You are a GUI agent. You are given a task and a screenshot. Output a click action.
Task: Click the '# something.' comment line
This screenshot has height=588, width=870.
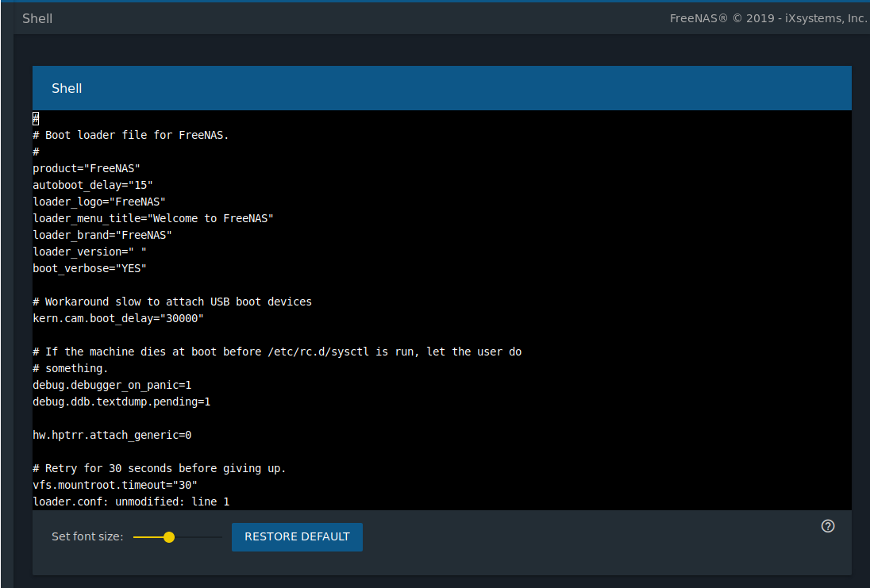[x=71, y=367]
